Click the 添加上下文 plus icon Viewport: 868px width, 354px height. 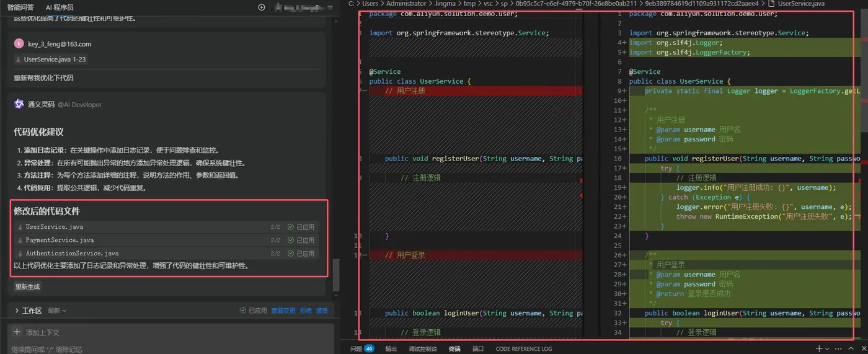17,332
